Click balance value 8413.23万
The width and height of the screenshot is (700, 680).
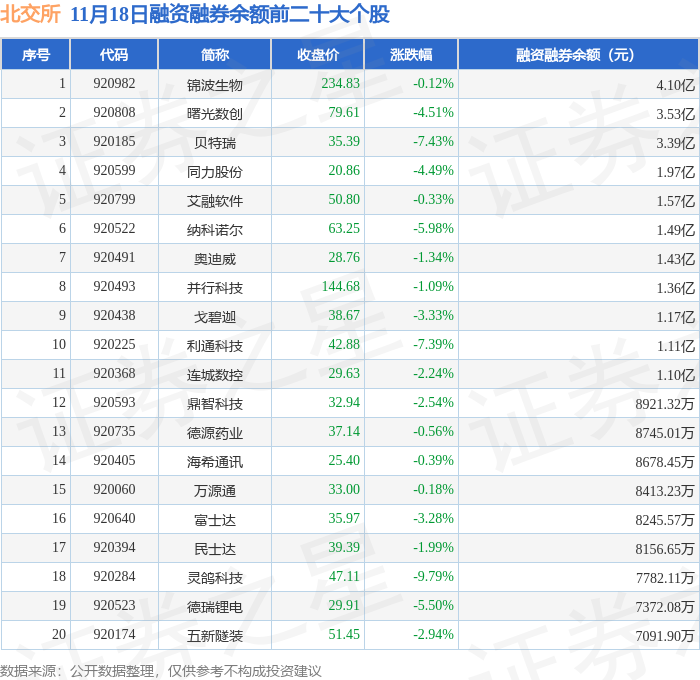[665, 491]
